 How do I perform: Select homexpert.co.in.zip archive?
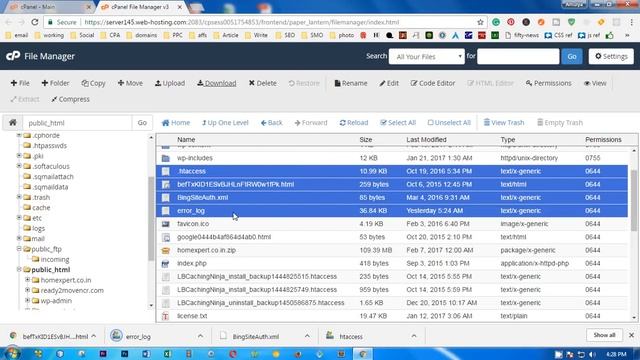coord(206,250)
